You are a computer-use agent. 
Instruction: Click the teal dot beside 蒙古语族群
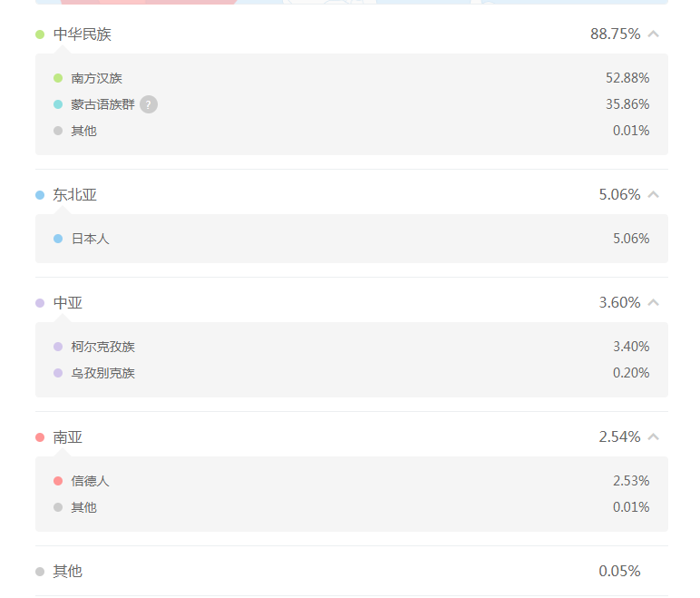tap(58, 104)
